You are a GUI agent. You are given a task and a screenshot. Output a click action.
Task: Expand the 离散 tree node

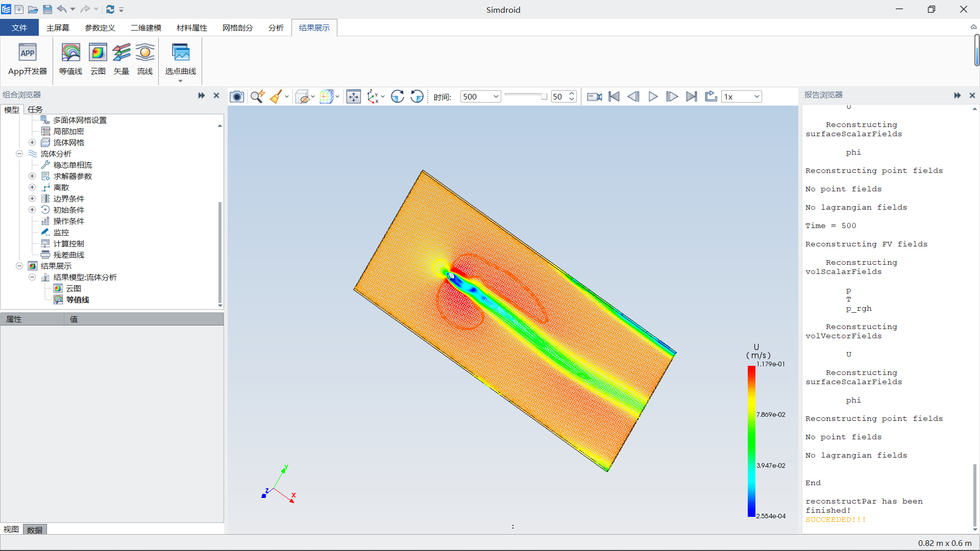[32, 187]
